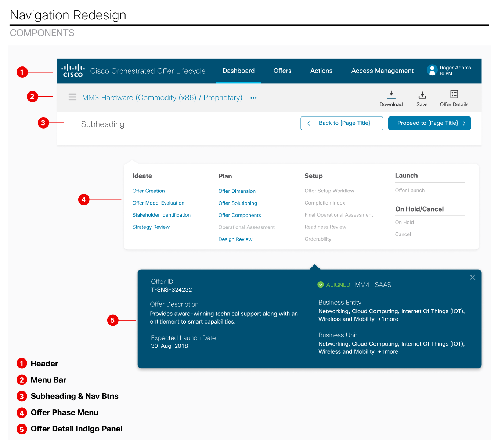Go to Access Management tab
Screen dimensions: 498x448
pyautogui.click(x=382, y=71)
